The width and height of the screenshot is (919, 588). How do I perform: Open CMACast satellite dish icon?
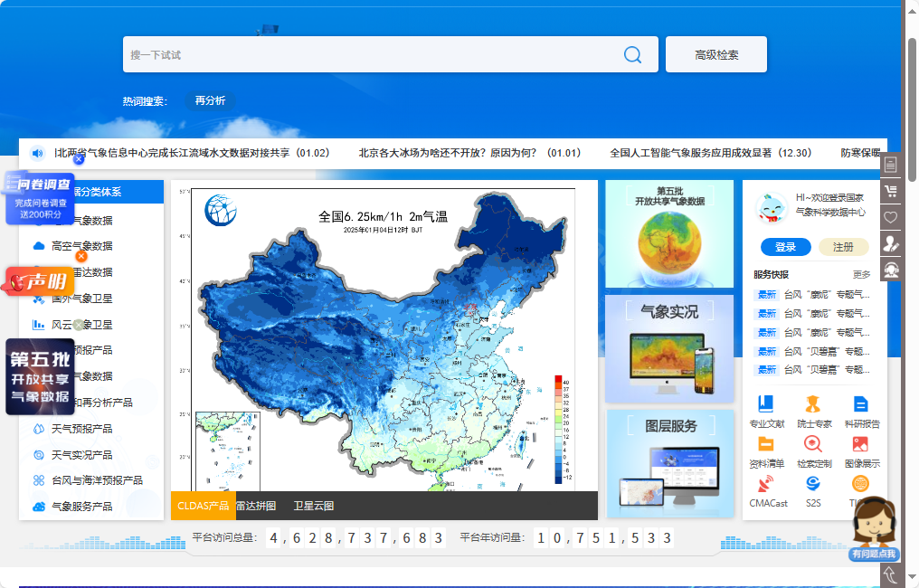765,484
